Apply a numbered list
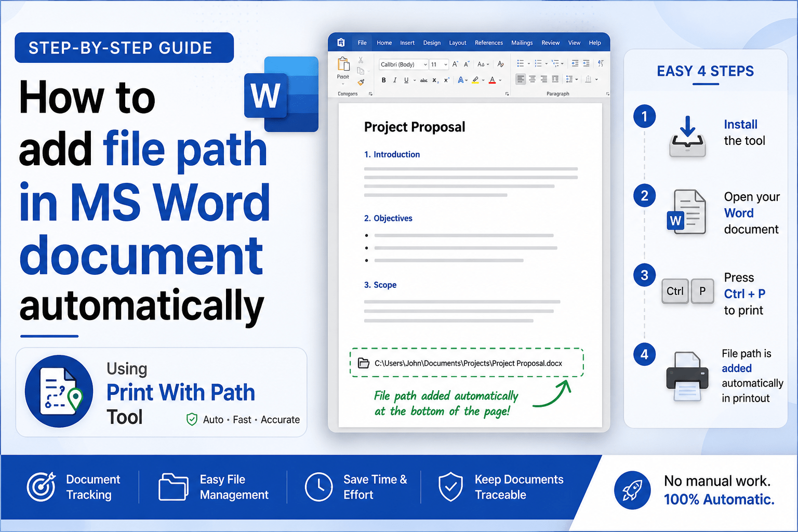 (538, 63)
